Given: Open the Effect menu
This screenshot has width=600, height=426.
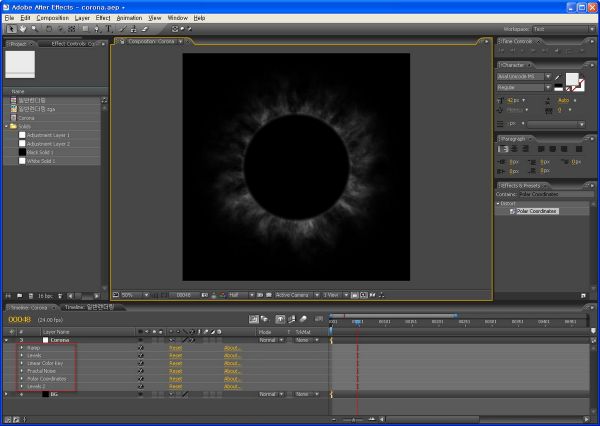Looking at the screenshot, I should tap(103, 18).
